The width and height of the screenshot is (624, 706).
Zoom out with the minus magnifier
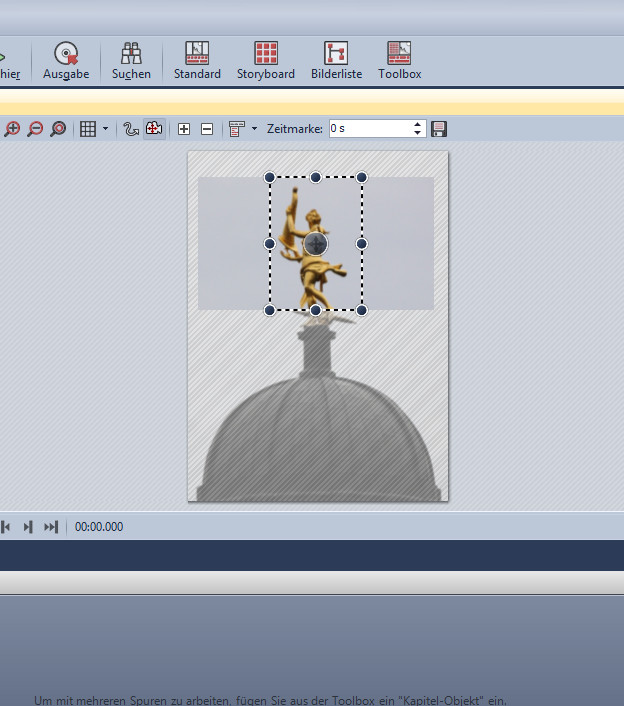(x=35, y=129)
